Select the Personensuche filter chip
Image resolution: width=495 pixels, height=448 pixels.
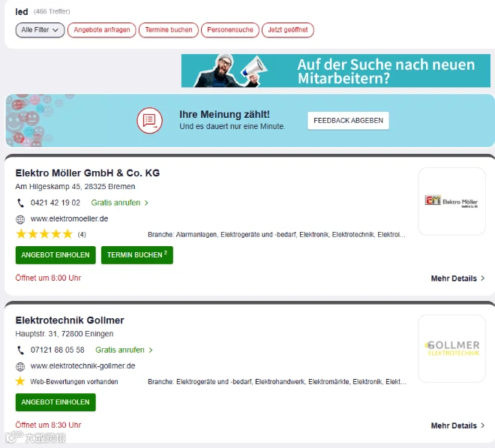click(x=229, y=30)
